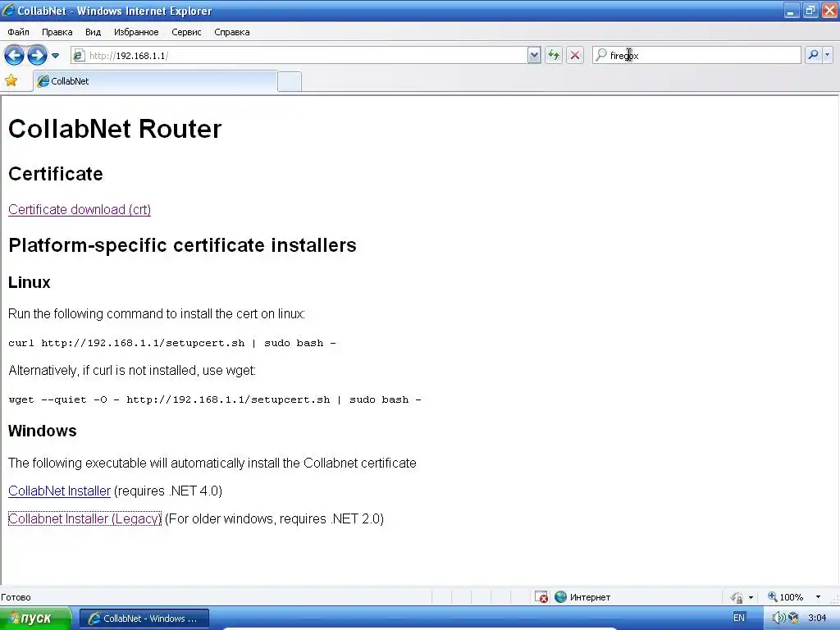
Task: Click the Интернет zone globe icon
Action: pos(561,597)
